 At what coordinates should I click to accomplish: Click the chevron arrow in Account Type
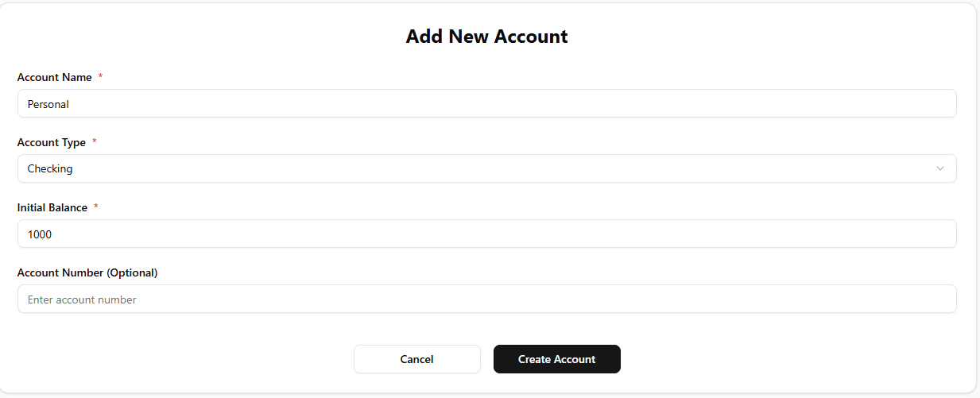pos(940,168)
